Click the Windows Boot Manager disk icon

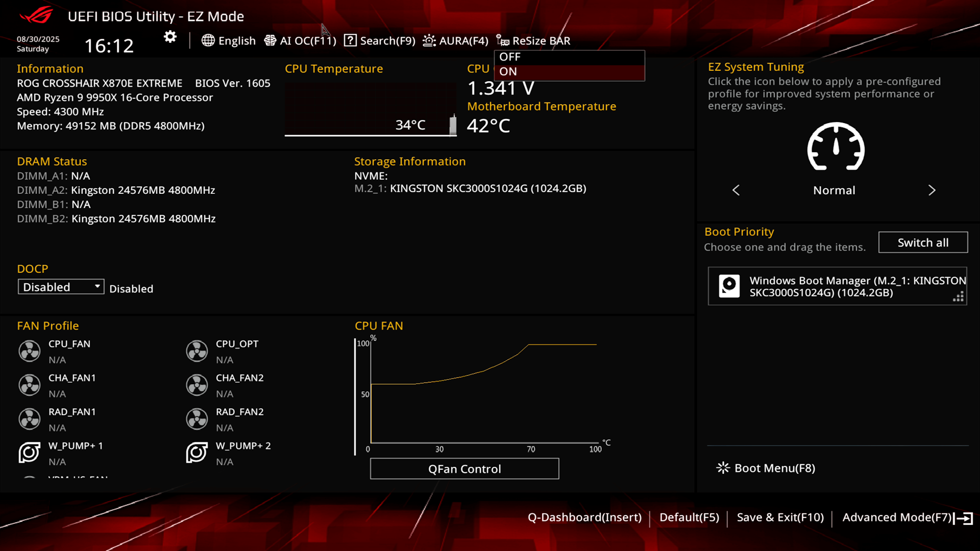click(x=729, y=286)
